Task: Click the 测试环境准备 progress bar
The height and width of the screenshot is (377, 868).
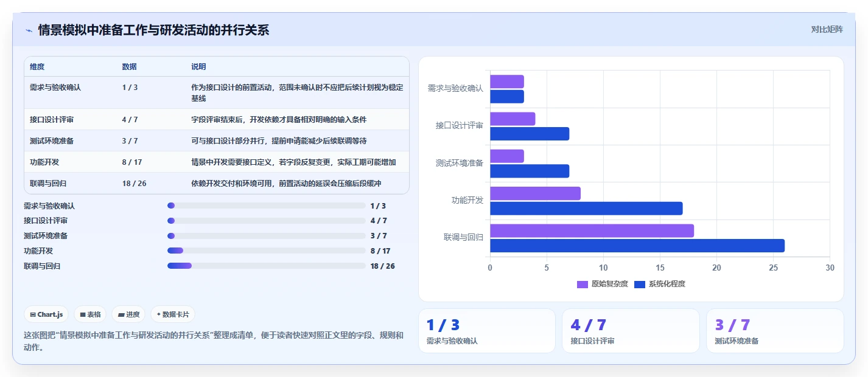Action: [x=266, y=236]
